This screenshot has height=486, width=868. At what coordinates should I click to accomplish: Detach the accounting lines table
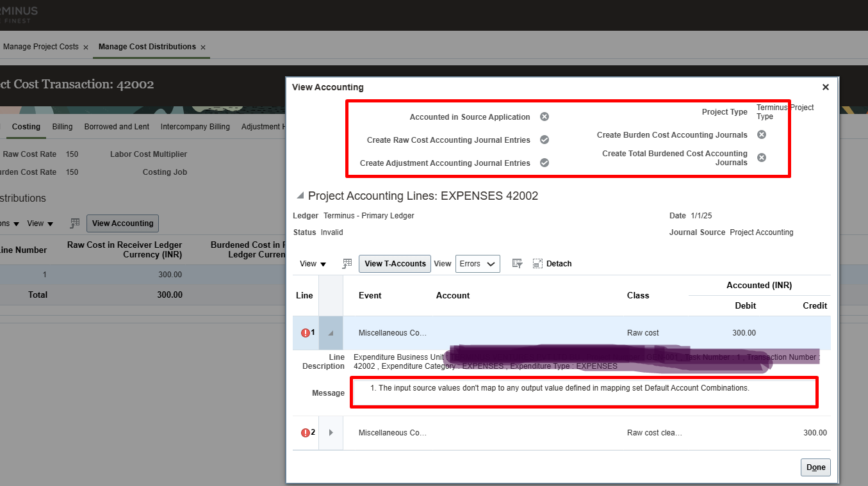(552, 264)
